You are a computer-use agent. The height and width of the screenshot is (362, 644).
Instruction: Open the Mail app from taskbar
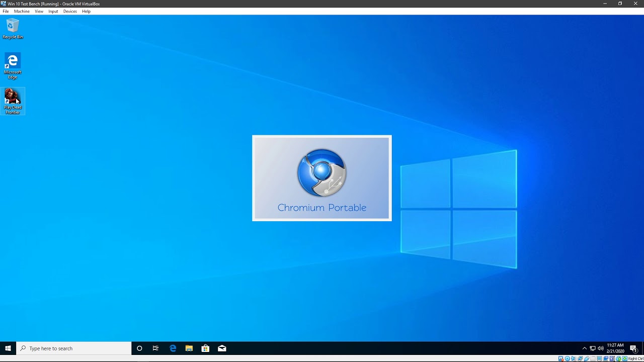[x=222, y=348]
